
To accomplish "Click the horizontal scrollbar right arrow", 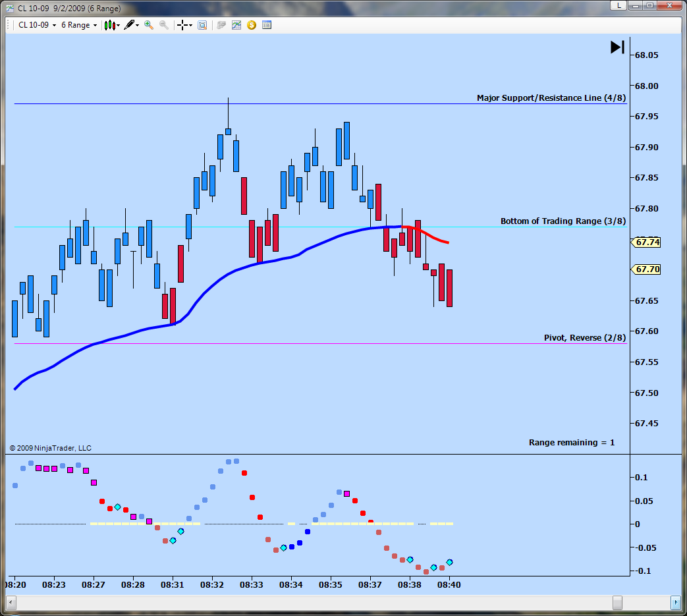I will click(675, 603).
